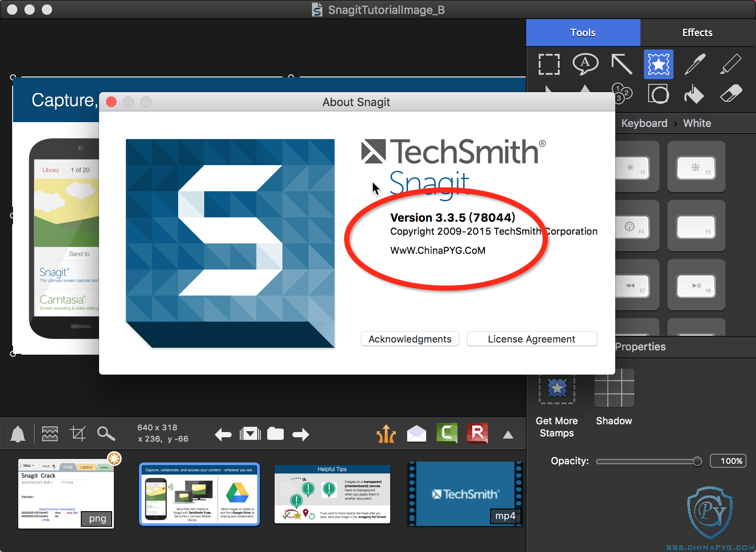Viewport: 756px width, 552px height.
Task: Open the TechSmith mp4 video thumbnail
Action: pyautogui.click(x=465, y=494)
